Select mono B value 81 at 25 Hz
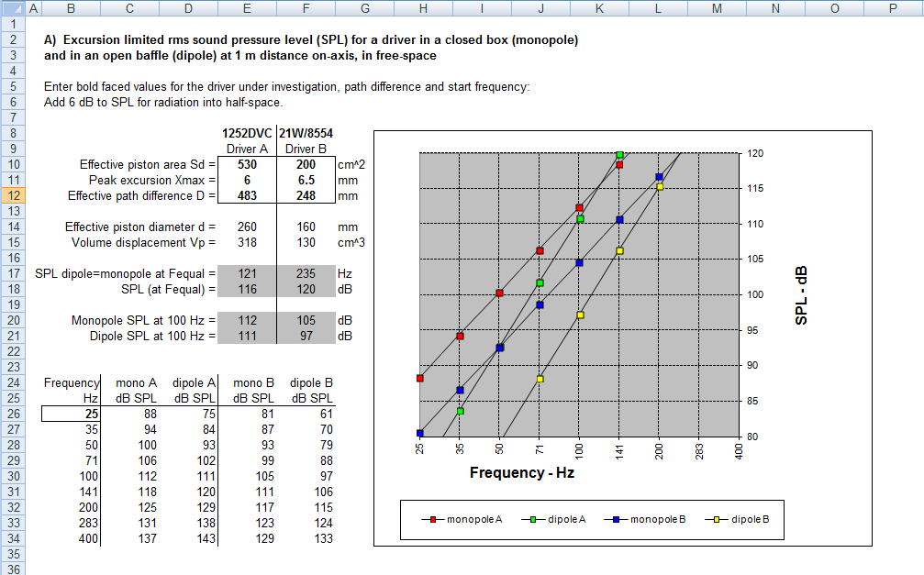Viewport: 924px width, 575px height. click(x=247, y=415)
